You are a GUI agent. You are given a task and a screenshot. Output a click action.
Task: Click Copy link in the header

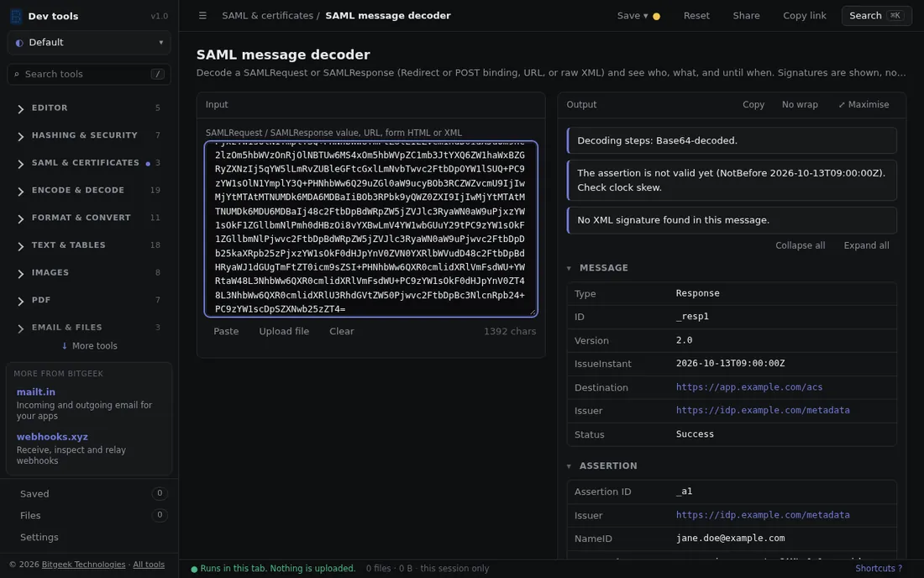(x=805, y=16)
